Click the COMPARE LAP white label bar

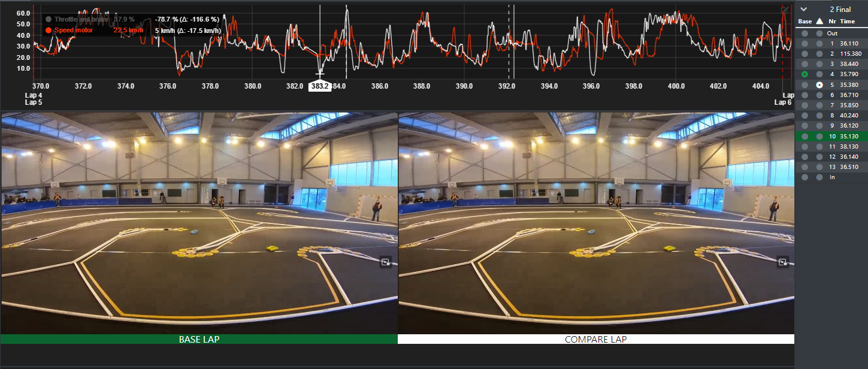click(595, 339)
